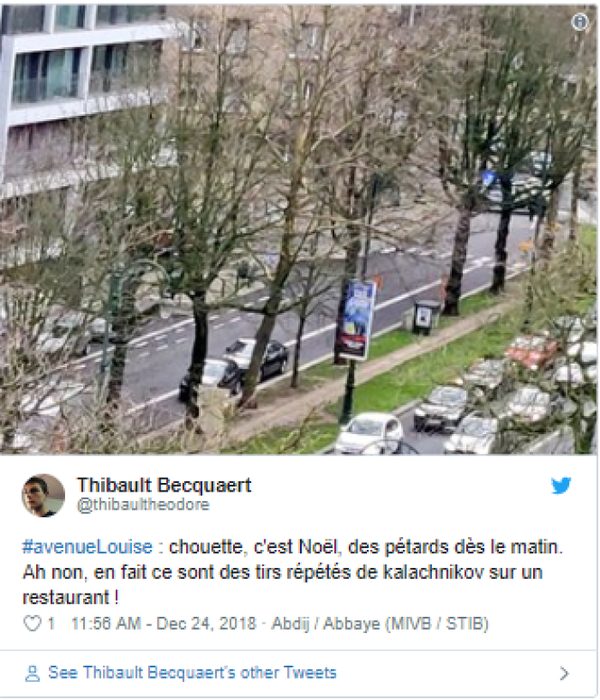Click the tweet text about kalachnikov shots
This screenshot has width=600, height=700.
tap(292, 572)
